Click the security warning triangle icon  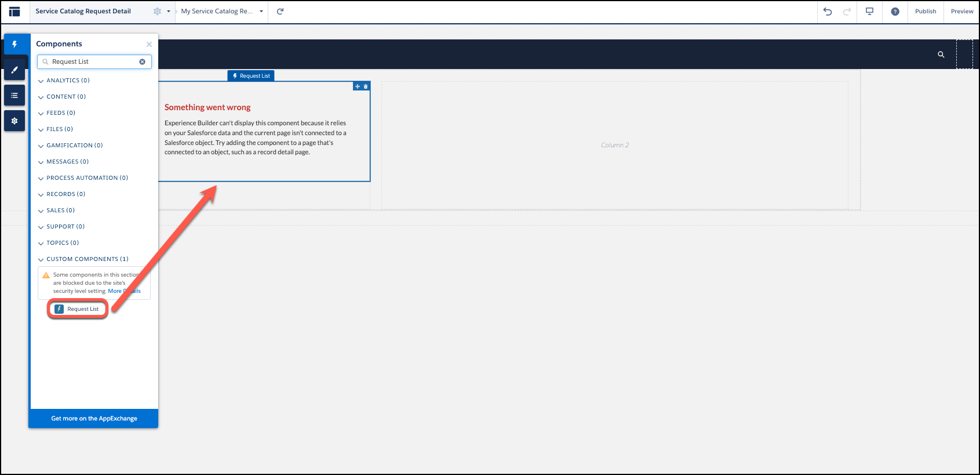(x=46, y=275)
